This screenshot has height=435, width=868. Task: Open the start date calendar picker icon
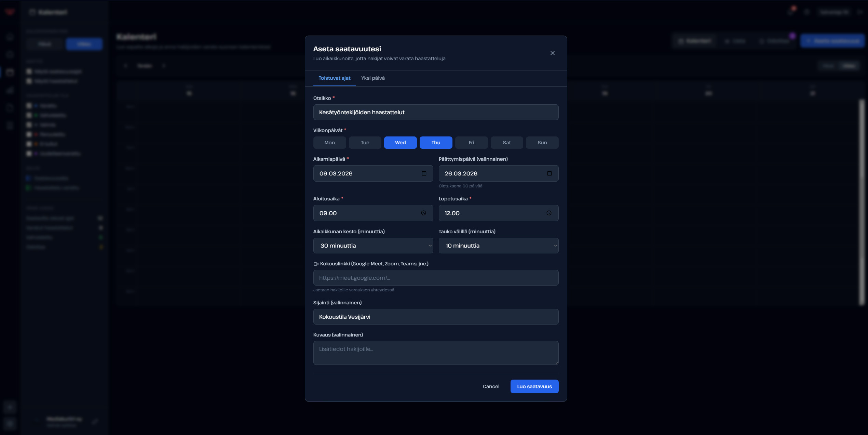pyautogui.click(x=424, y=173)
